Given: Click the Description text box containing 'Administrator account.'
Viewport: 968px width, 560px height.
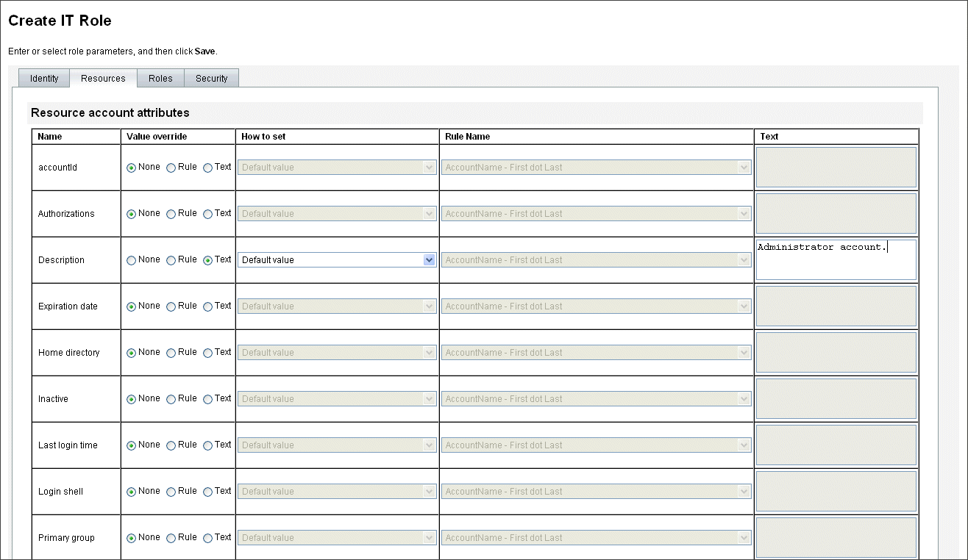Looking at the screenshot, I should [836, 259].
